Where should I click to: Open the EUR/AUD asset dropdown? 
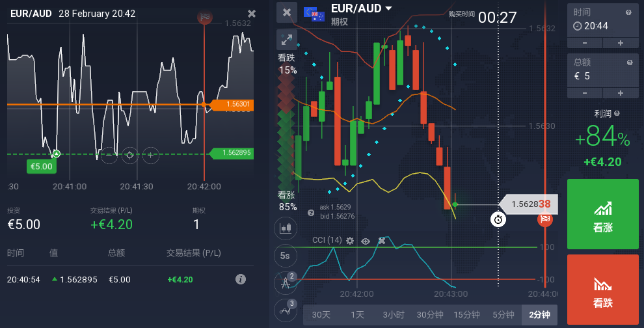click(x=362, y=8)
